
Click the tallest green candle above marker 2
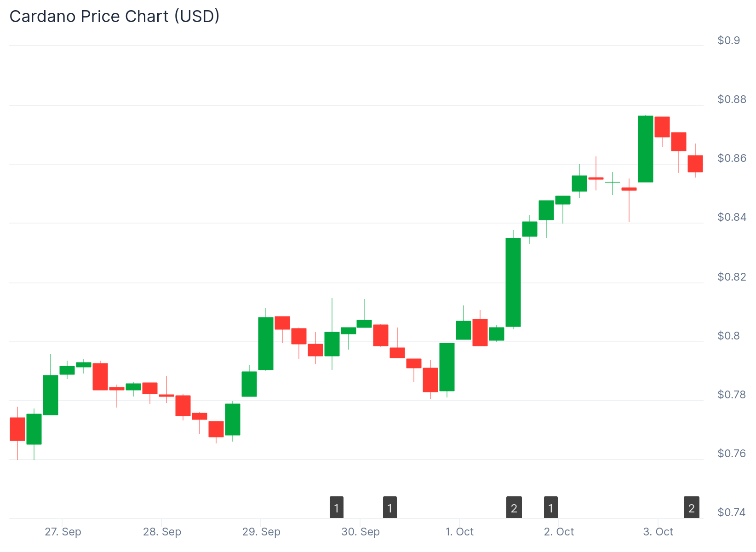pyautogui.click(x=513, y=282)
